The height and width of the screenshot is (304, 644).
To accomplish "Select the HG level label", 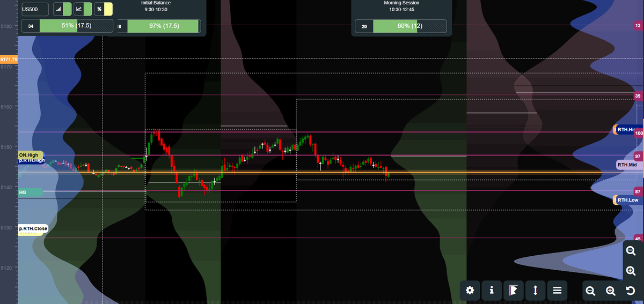I will click(x=30, y=192).
